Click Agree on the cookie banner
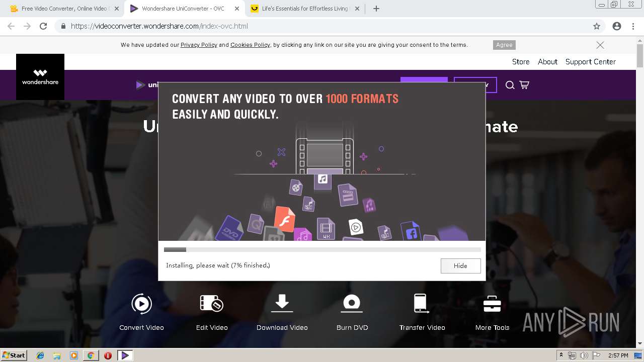 point(504,45)
